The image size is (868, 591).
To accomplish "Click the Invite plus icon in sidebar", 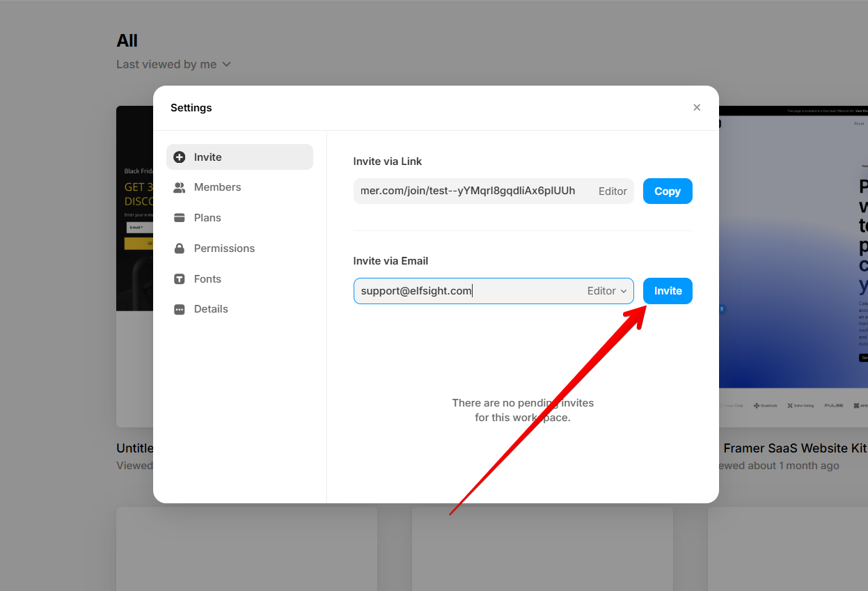I will tap(180, 157).
